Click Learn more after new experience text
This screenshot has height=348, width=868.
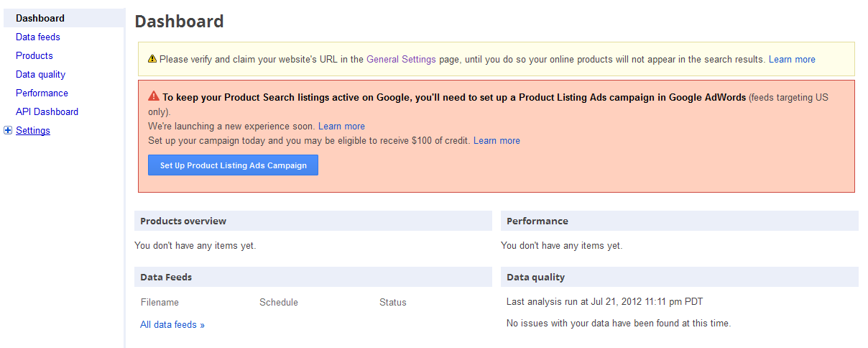point(341,126)
